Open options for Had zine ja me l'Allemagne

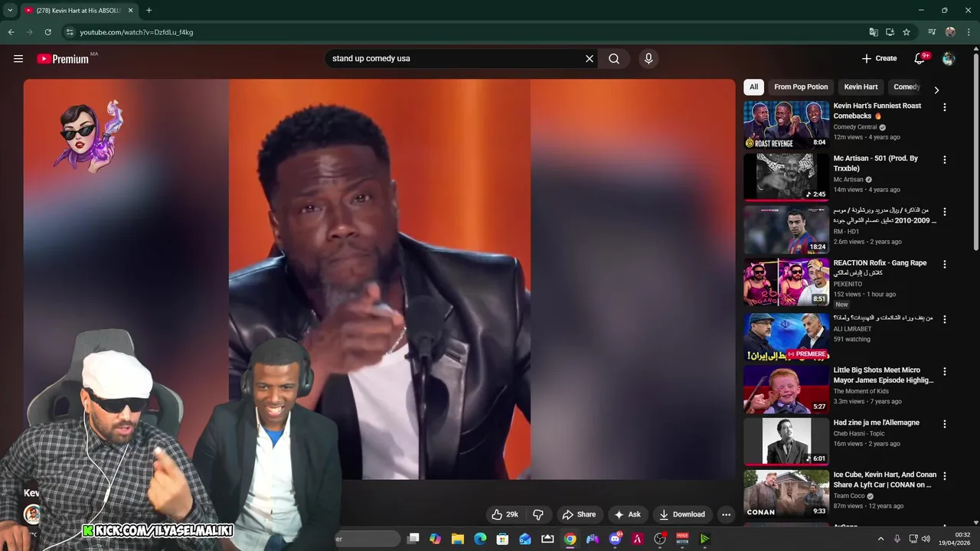(944, 423)
